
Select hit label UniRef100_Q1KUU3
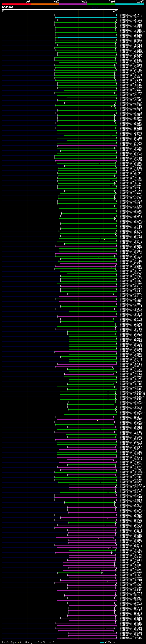click(x=131, y=324)
